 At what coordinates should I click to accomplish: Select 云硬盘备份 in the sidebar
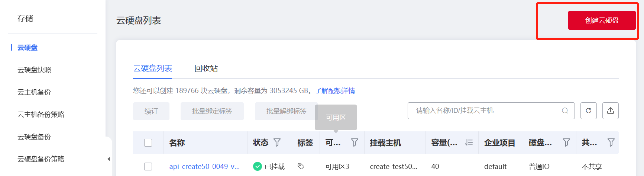[34, 137]
